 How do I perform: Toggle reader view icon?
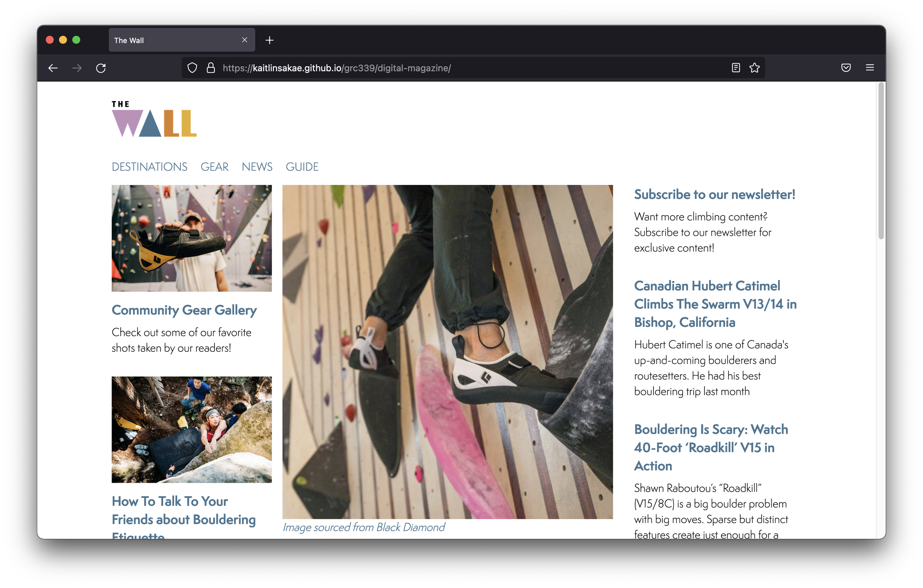click(735, 68)
